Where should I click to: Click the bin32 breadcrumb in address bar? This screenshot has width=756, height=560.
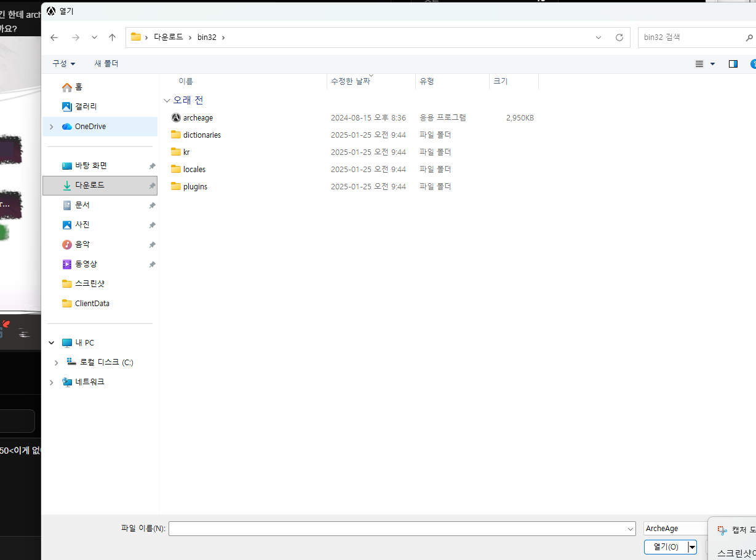(x=207, y=37)
